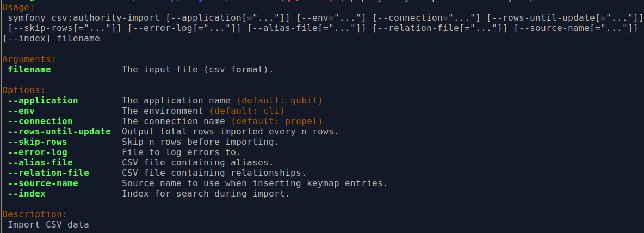The image size is (644, 233).
Task: Click the "Arguments:" section heading
Action: click(x=29, y=59)
